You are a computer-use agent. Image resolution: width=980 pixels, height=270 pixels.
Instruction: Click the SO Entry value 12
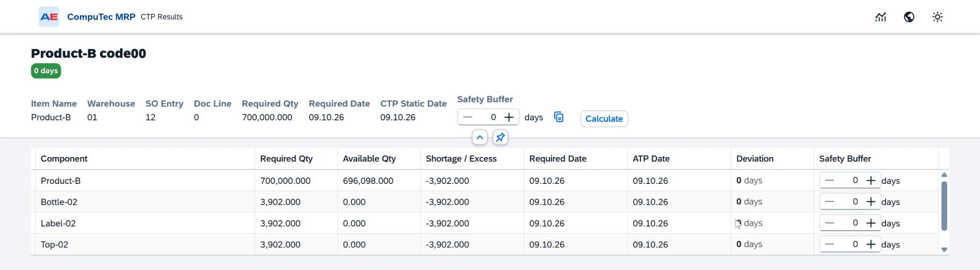[150, 117]
